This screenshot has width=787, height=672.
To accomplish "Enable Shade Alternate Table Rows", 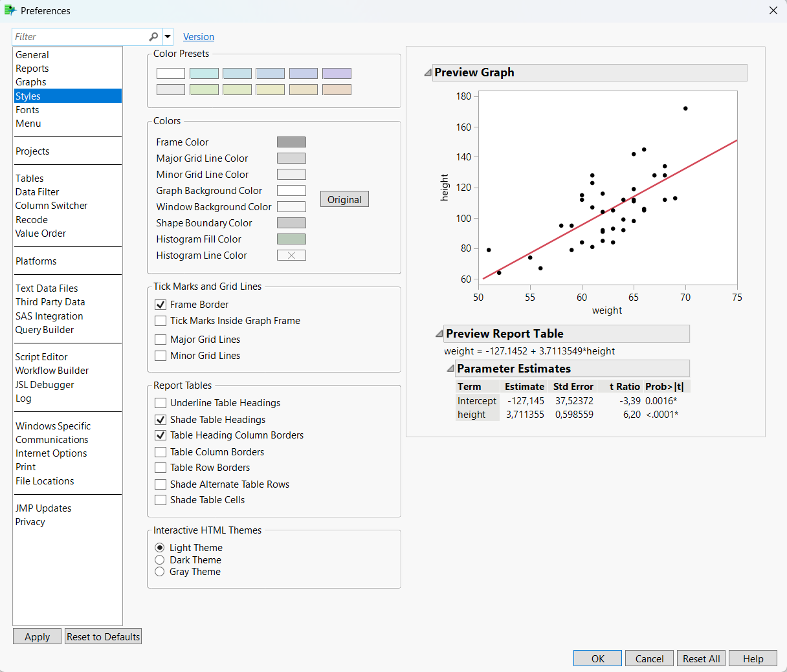I will coord(159,484).
